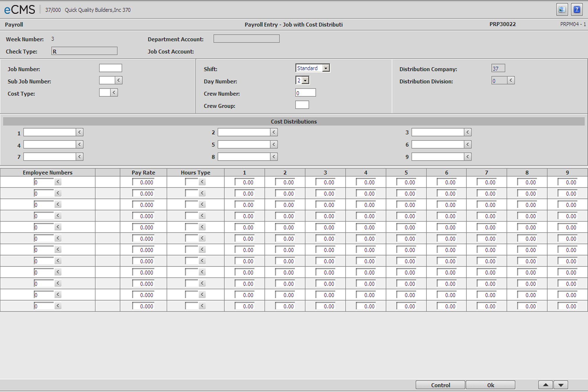The image size is (588, 392).
Task: Open lookup for Cost Type
Action: pyautogui.click(x=114, y=92)
